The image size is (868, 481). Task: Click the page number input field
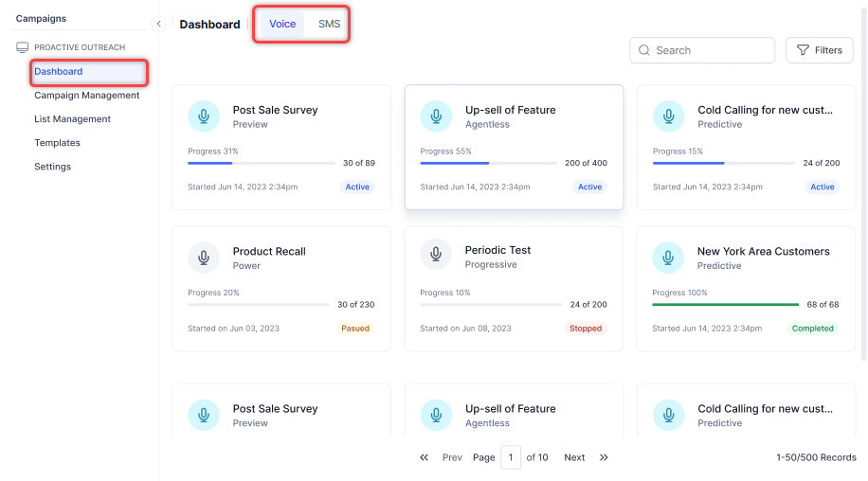point(511,457)
